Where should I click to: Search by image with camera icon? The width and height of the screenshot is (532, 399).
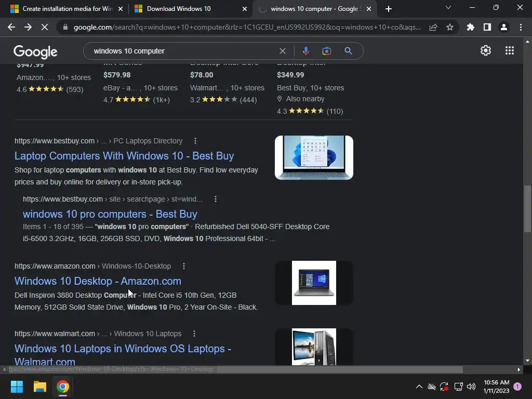(327, 51)
